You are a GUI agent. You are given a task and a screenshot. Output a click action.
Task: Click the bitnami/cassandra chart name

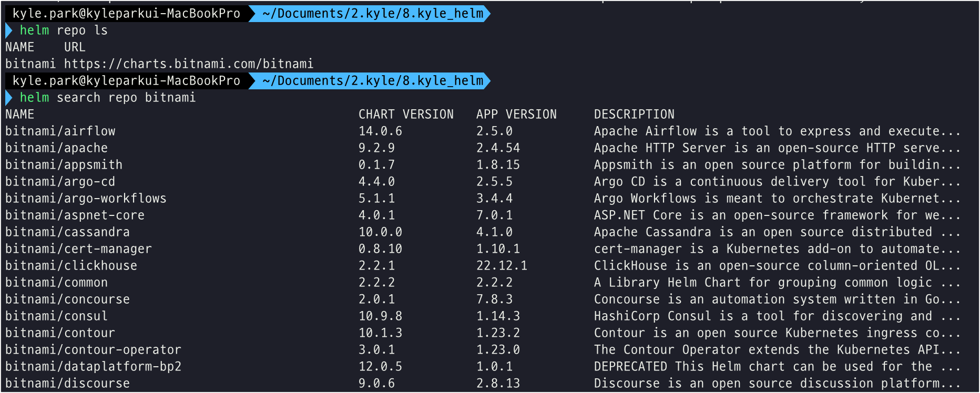tap(68, 232)
